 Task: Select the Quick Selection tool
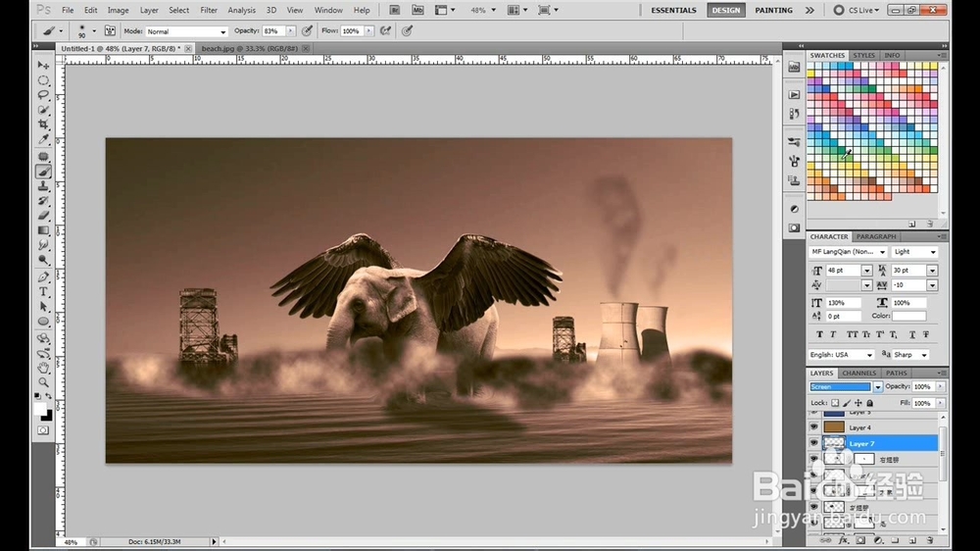pos(43,110)
